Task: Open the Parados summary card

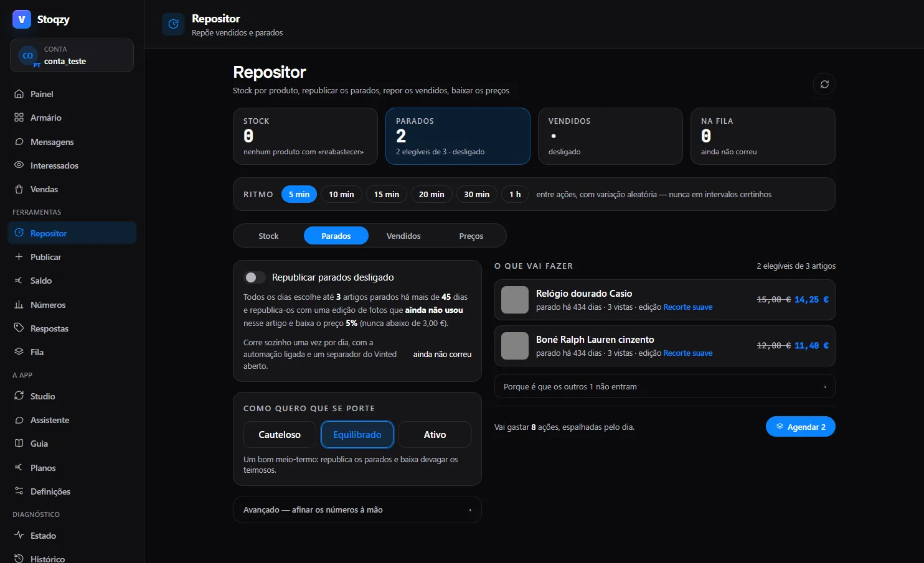Action: tap(458, 136)
